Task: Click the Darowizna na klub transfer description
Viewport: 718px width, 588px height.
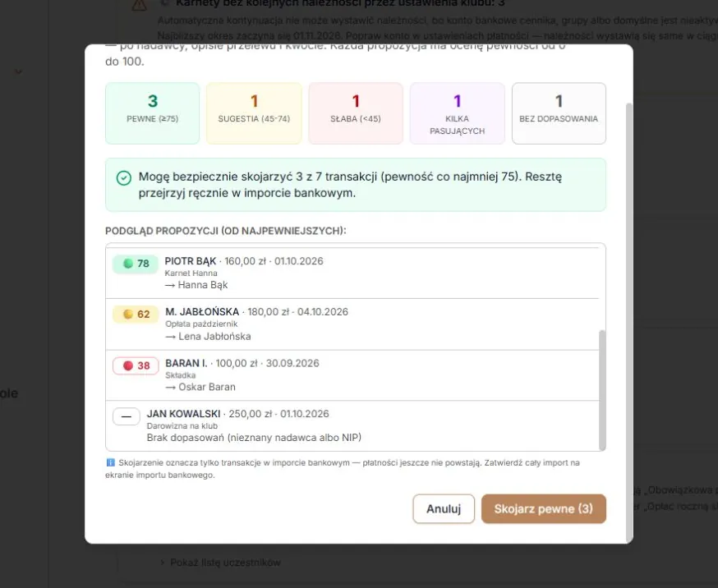Action: (x=182, y=426)
